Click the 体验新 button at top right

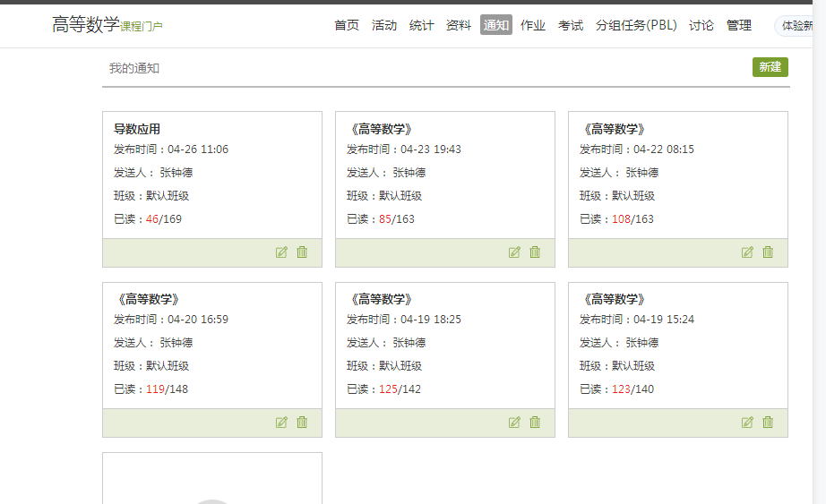point(799,26)
